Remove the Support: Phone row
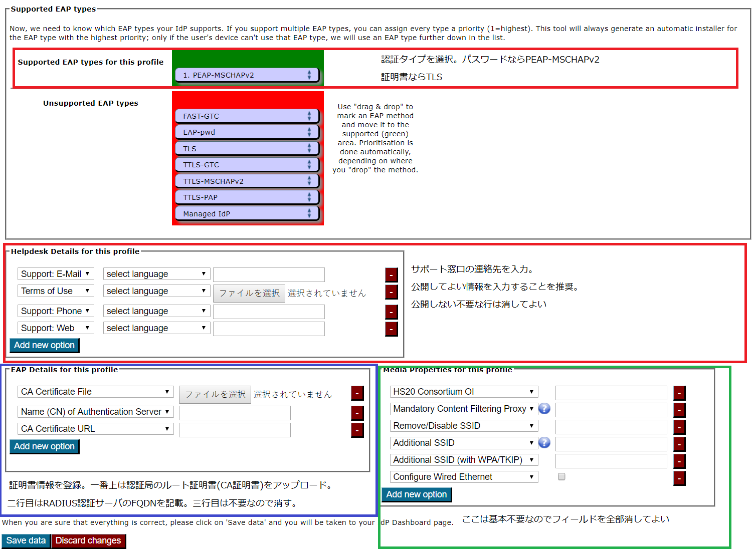This screenshot has height=554, width=756. (x=392, y=312)
